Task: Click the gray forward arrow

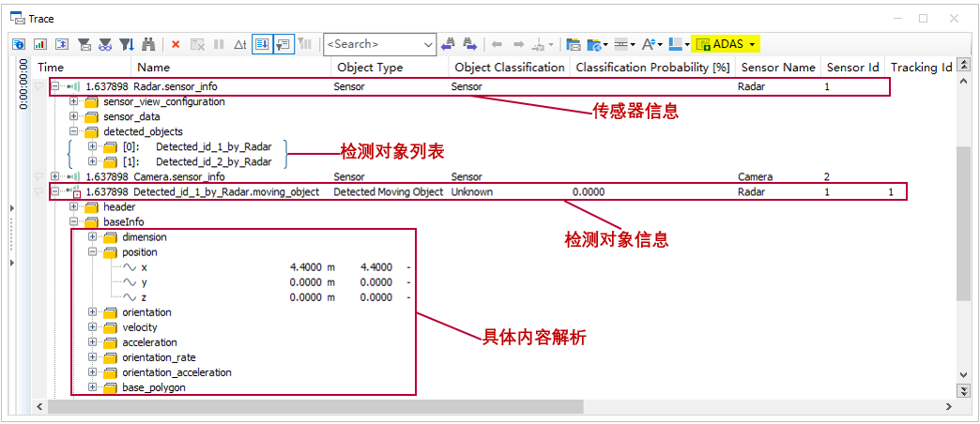Action: pos(518,44)
